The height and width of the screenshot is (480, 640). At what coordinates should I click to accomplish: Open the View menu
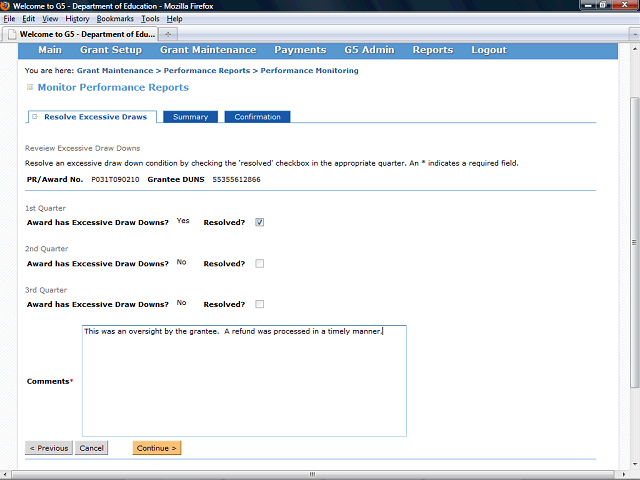[50, 19]
